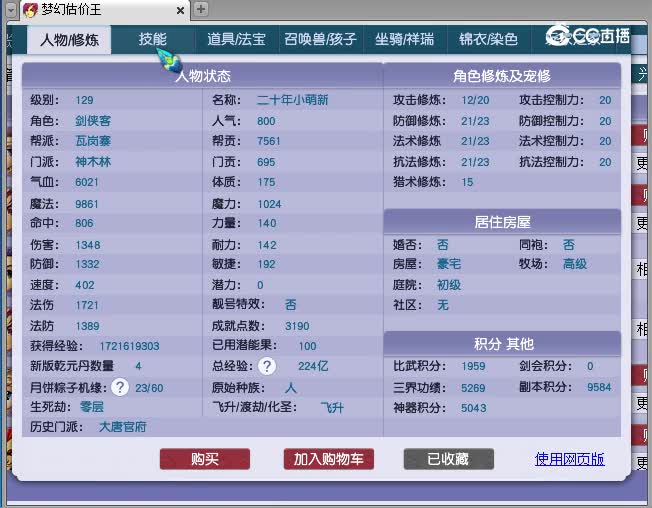The width and height of the screenshot is (652, 508).
Task: Select the 攻击修炼 value 12/20
Action: tap(475, 100)
